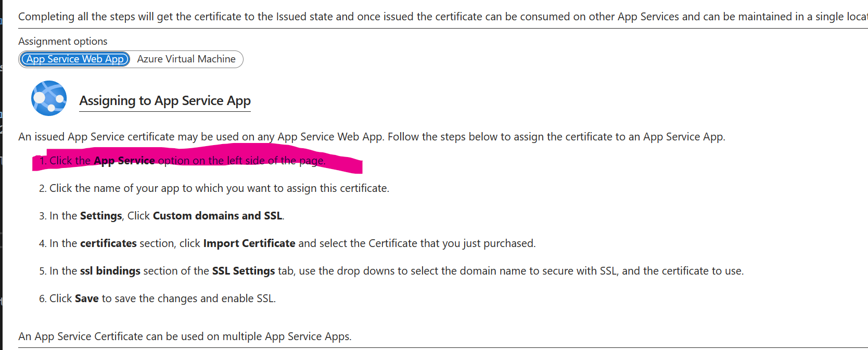Click step 2 'Click the name of your app' text
The width and height of the screenshot is (868, 350).
pyautogui.click(x=219, y=188)
